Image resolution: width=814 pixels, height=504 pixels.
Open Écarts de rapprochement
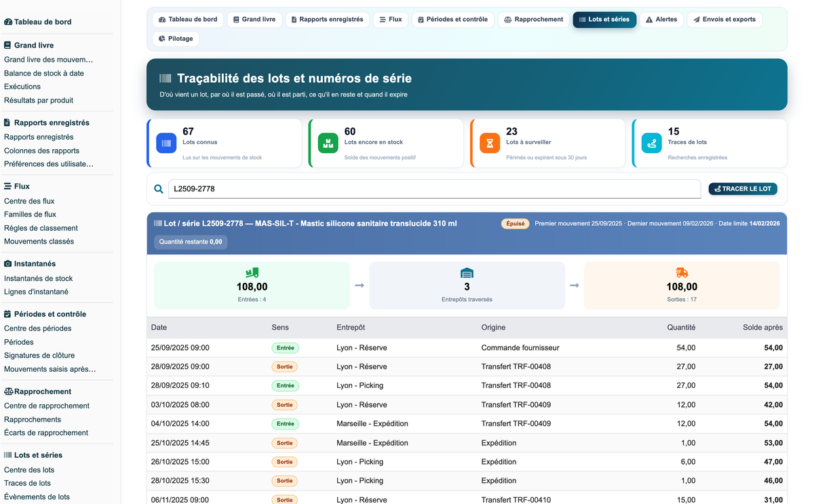coord(46,433)
